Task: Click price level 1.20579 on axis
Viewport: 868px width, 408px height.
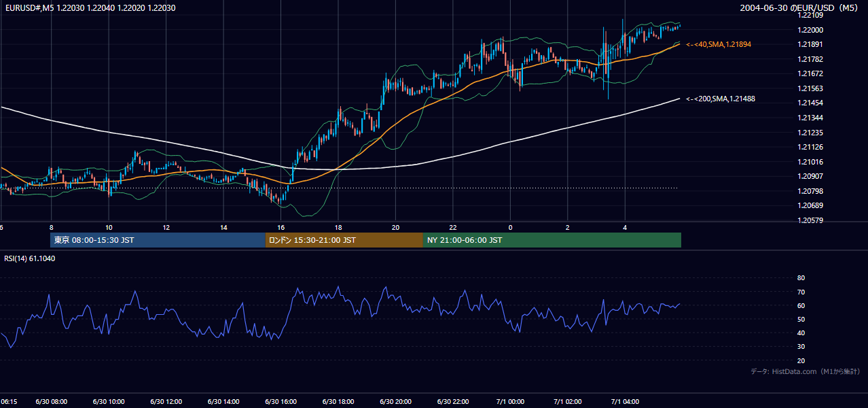Action: click(810, 220)
